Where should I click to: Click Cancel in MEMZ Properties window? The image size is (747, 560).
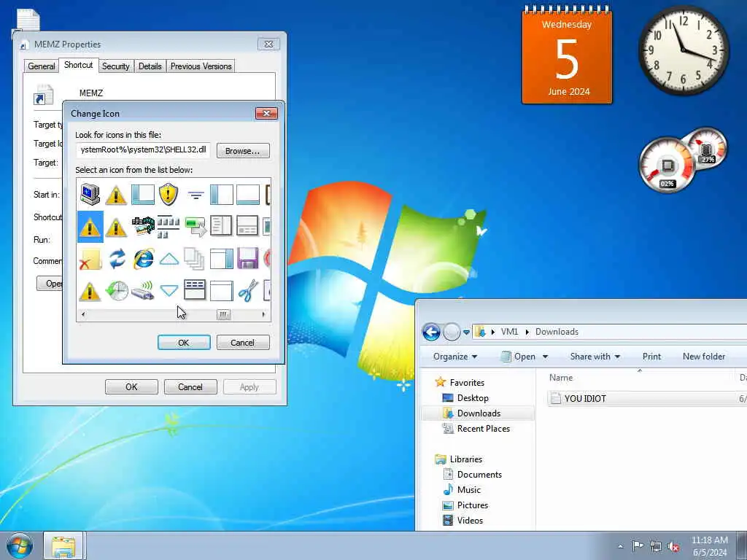point(190,386)
